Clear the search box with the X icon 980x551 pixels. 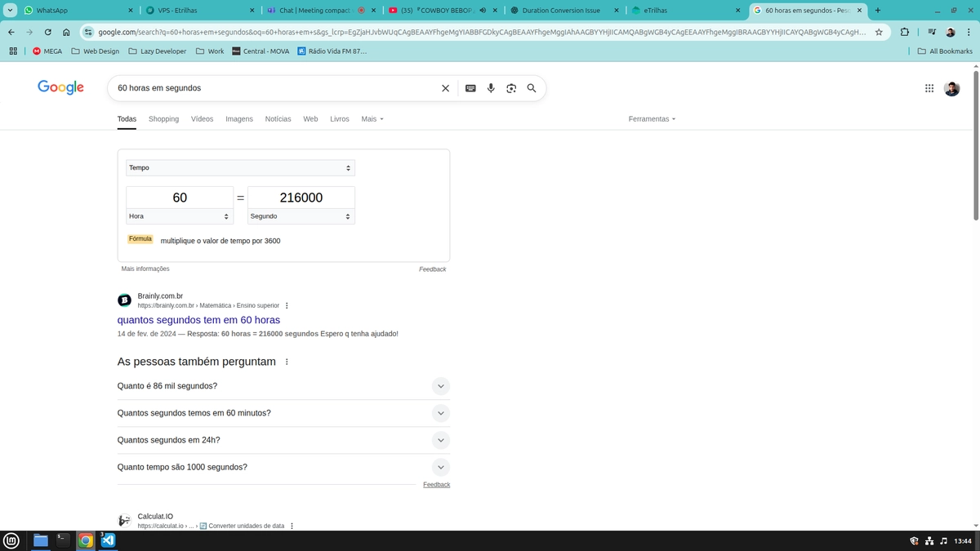(x=445, y=88)
